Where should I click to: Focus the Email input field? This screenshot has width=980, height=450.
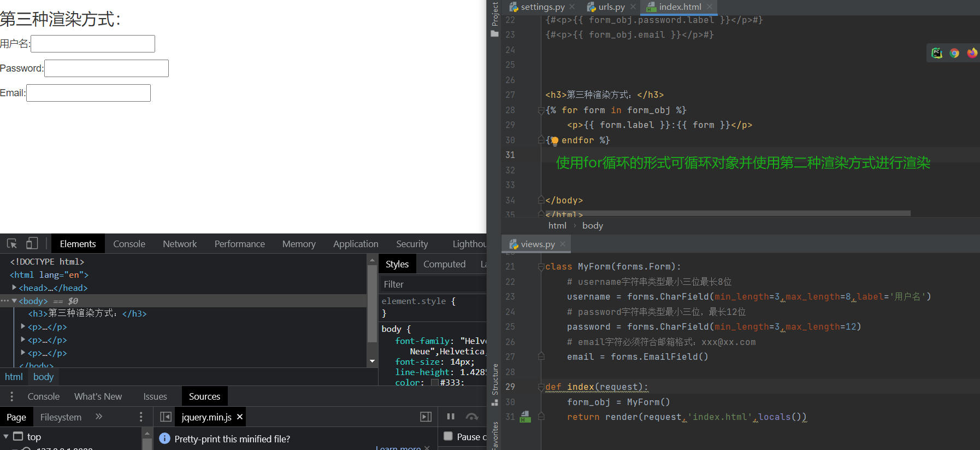(88, 93)
